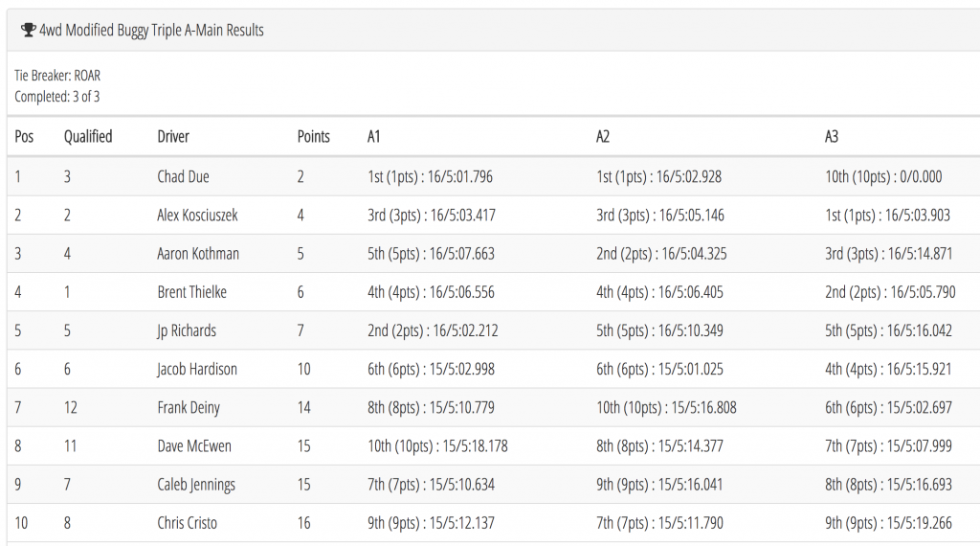Click the Qualified column header

[x=88, y=136]
